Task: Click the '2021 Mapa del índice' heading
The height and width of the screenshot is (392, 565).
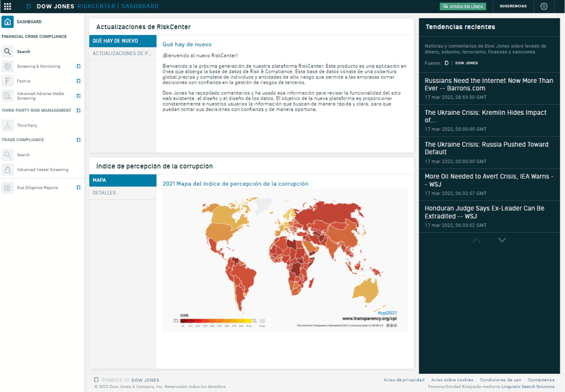Action: [x=235, y=184]
